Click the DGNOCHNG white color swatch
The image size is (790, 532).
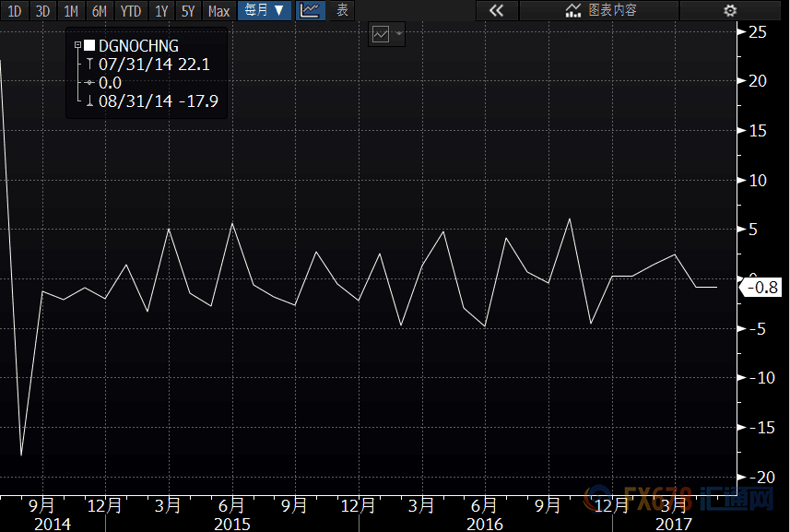coord(89,45)
